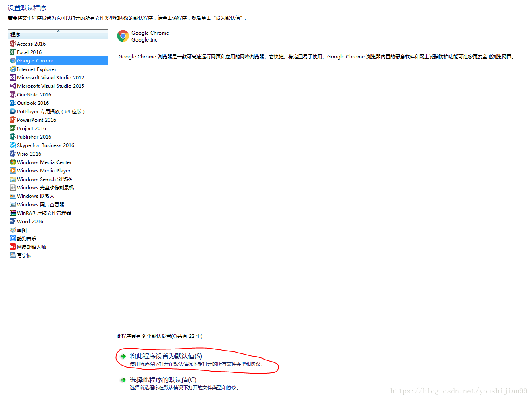532x399 pixels.
Task: Choose Microsoft Visual Studio 2012 entry
Action: pyautogui.click(x=50, y=77)
